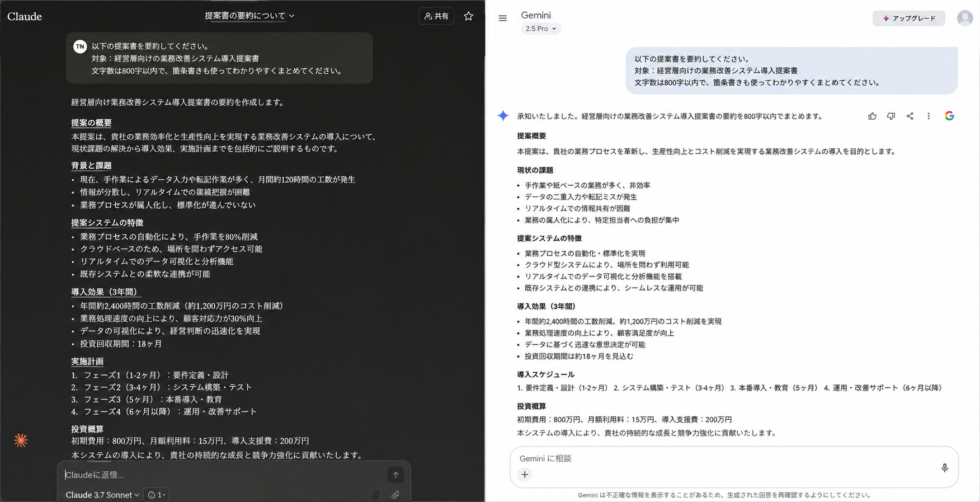Click Claude's intro line 要約を作成します
The image size is (980, 502).
(179, 102)
